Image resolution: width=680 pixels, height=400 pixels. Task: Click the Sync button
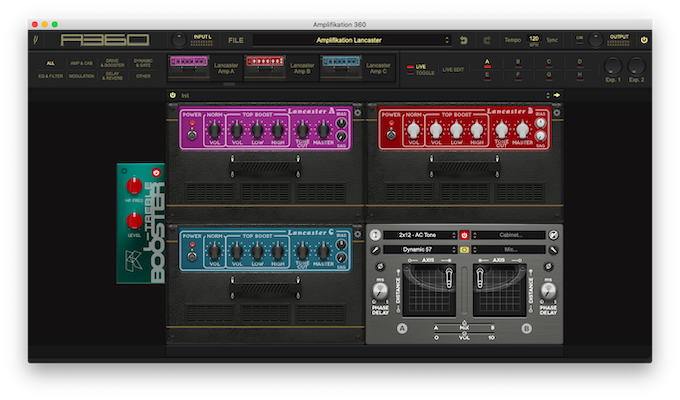click(x=552, y=40)
